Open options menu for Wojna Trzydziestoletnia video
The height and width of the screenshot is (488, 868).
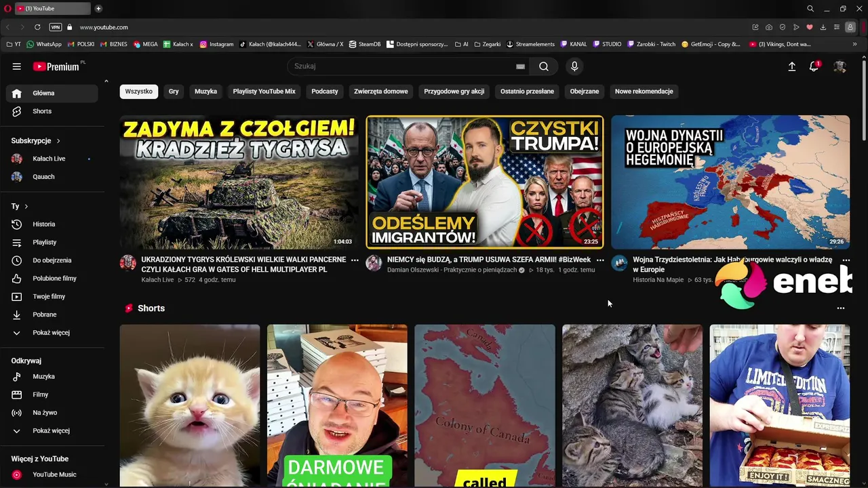(x=846, y=260)
